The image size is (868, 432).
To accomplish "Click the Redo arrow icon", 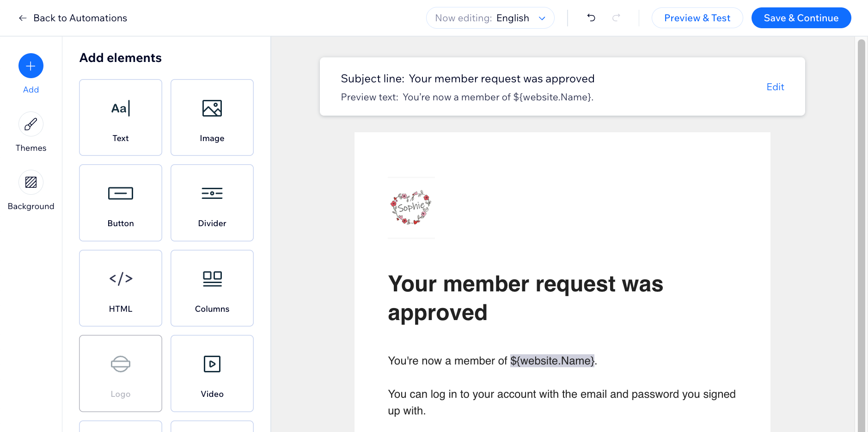I will 616,18.
